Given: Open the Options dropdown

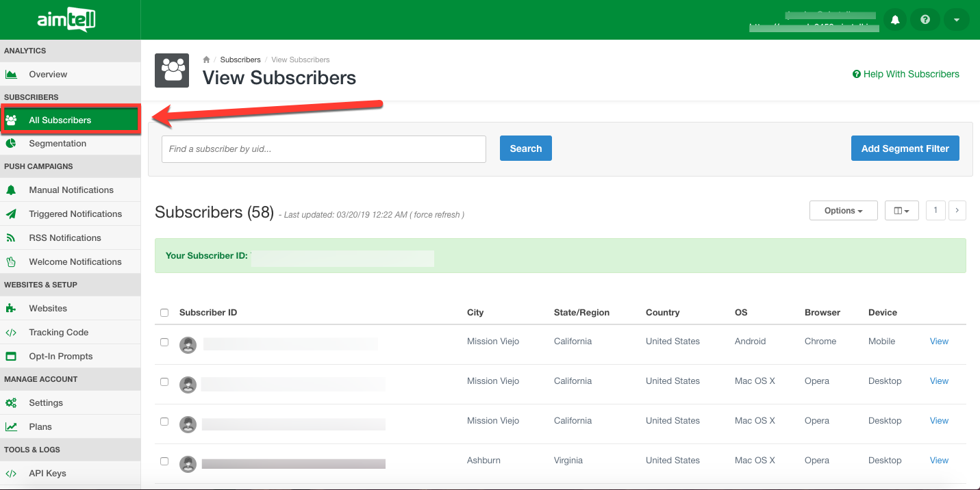Looking at the screenshot, I should pyautogui.click(x=843, y=211).
